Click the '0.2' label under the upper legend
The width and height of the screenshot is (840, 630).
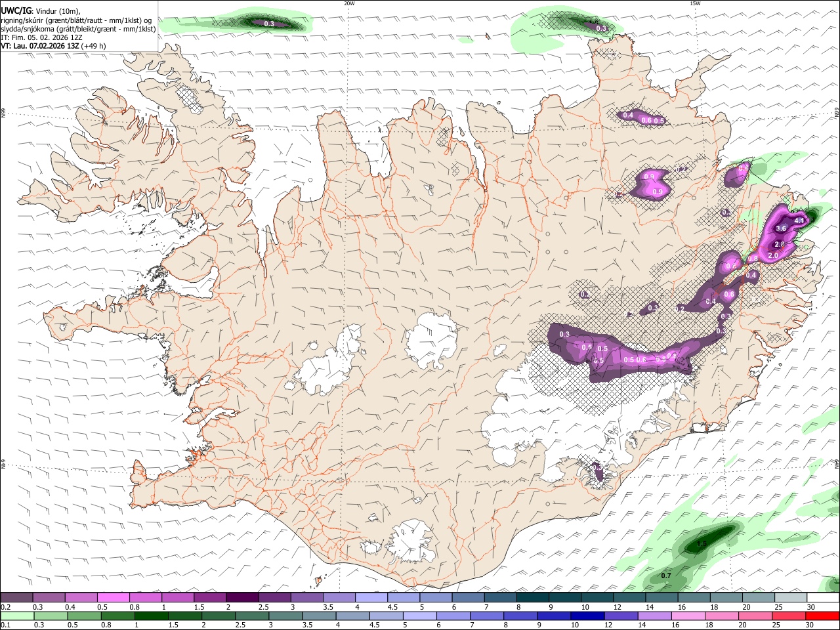coord(6,607)
